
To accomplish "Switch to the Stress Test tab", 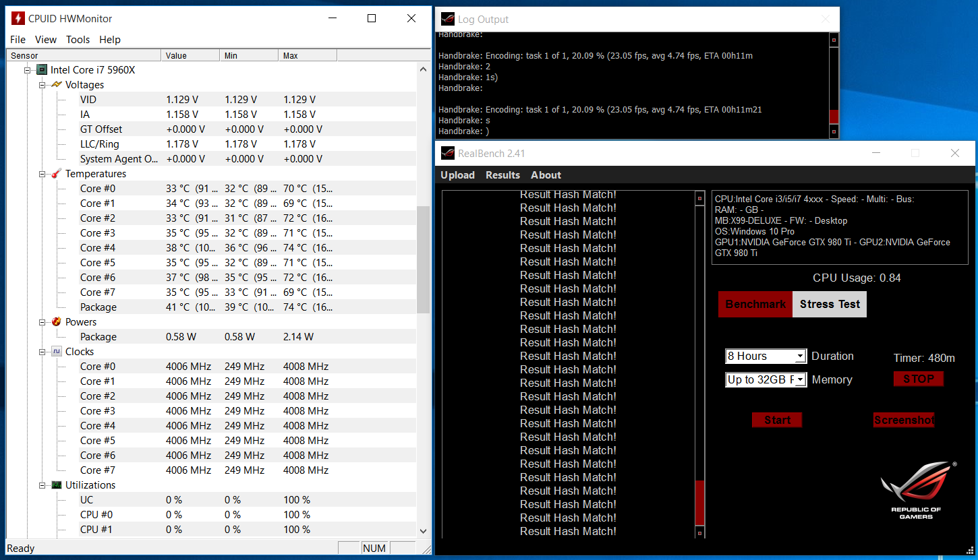I will [x=829, y=305].
